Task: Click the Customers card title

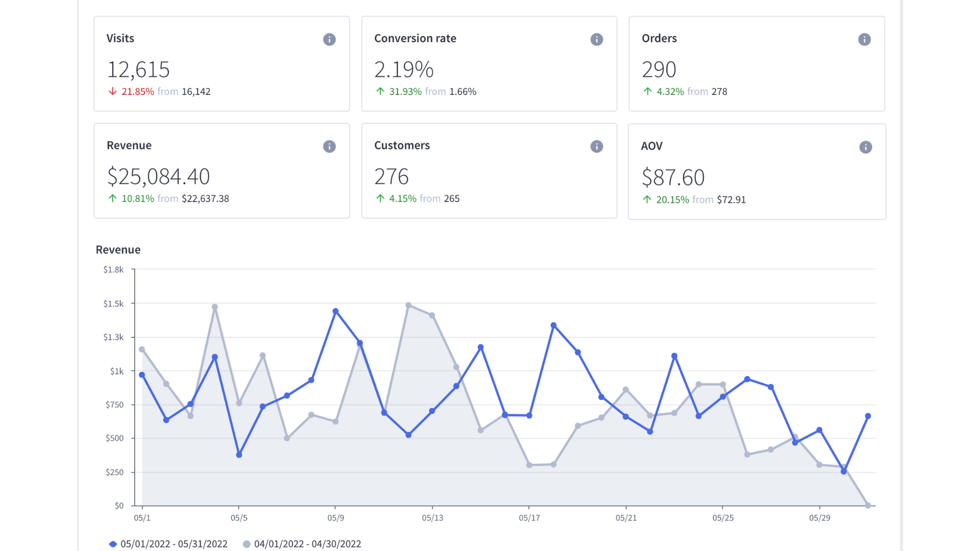Action: pos(402,145)
